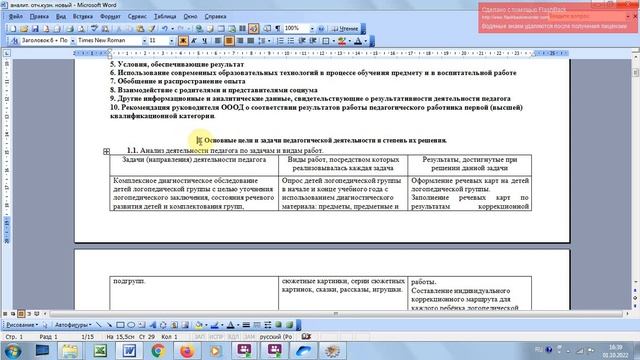Toggle the ИСПР status bar indicator

point(216,337)
